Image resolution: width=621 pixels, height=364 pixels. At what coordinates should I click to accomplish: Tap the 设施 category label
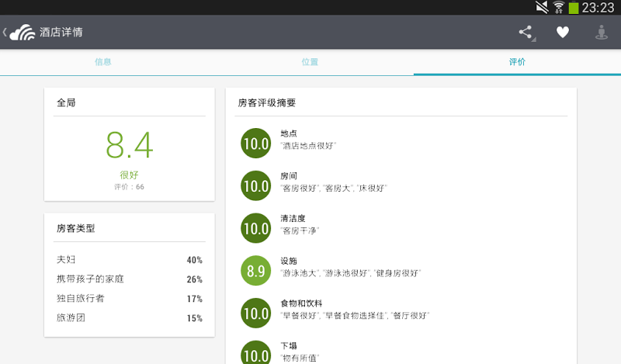point(289,261)
